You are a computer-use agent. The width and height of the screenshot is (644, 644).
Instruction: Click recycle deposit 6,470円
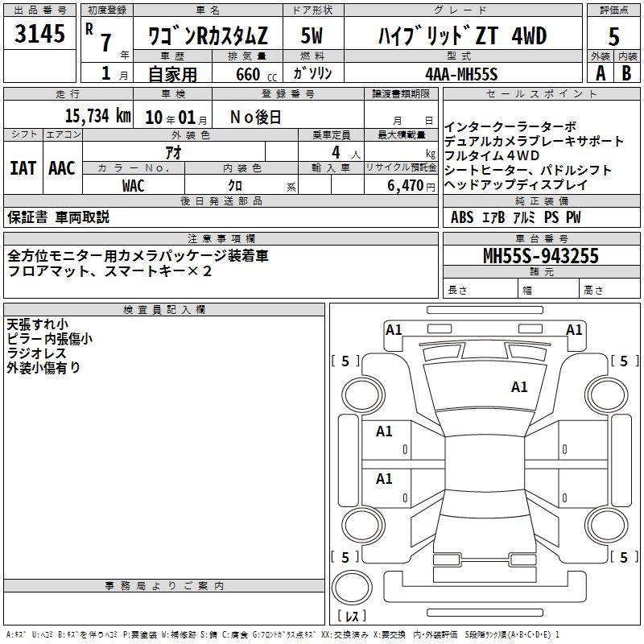[x=411, y=186]
